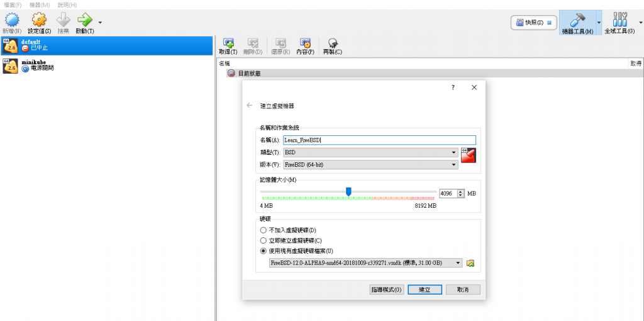Viewport: 644px width, 321px height.
Task: Click the Take snapshot (取得) icon
Action: coord(228,43)
